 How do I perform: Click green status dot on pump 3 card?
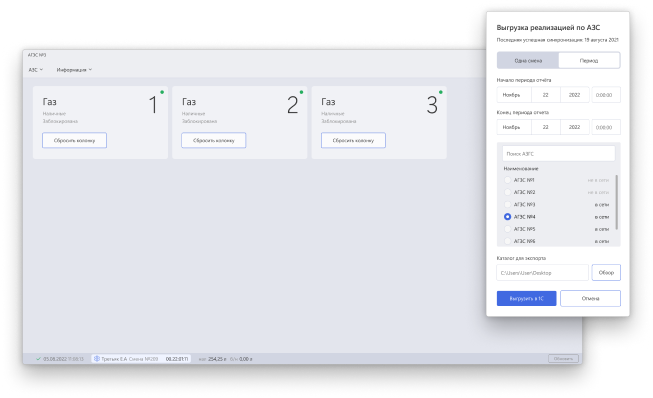tap(441, 92)
